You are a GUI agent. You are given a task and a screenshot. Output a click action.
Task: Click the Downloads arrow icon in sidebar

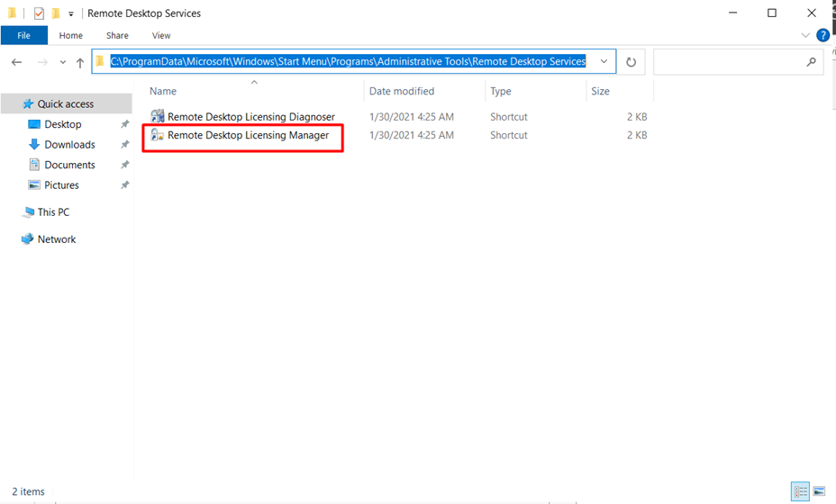point(34,144)
